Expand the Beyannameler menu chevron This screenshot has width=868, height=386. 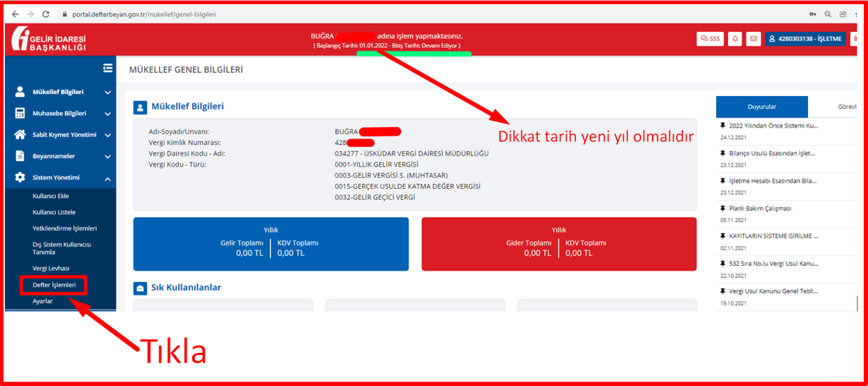[x=107, y=156]
